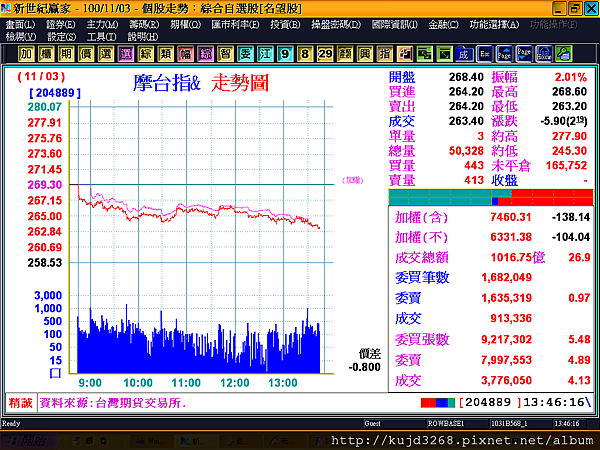Viewport: 600px width, 450px height.
Task: Click the 精誠 label in status row
Action: (21, 403)
